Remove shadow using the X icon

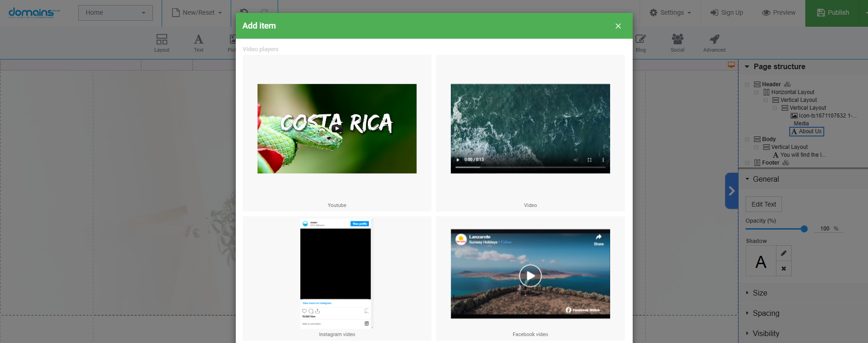[x=784, y=268]
